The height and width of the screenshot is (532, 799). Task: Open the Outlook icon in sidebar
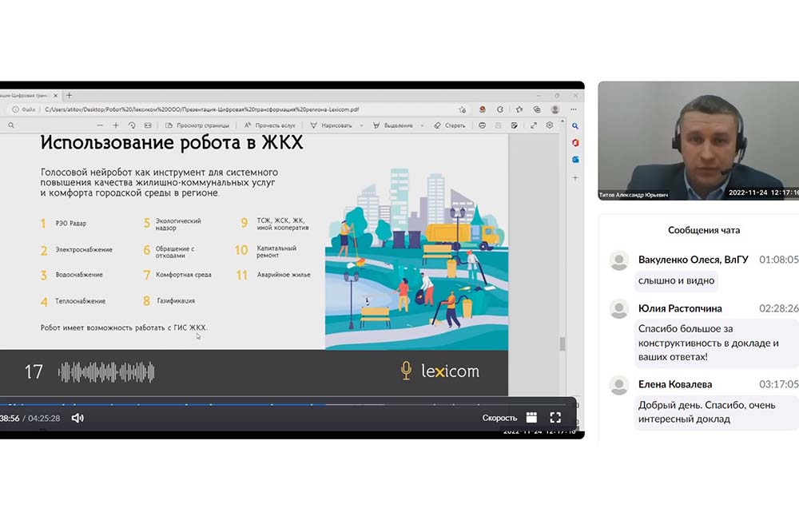pyautogui.click(x=575, y=159)
